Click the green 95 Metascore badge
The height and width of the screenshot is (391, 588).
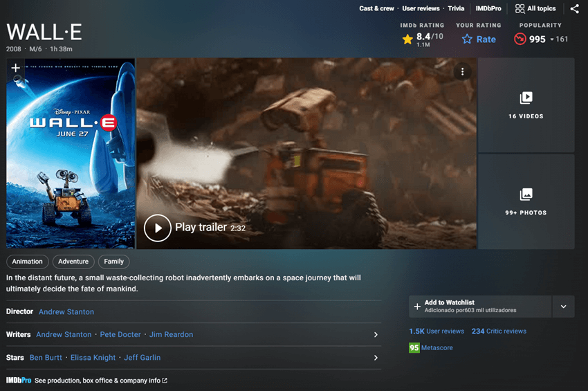[414, 347]
